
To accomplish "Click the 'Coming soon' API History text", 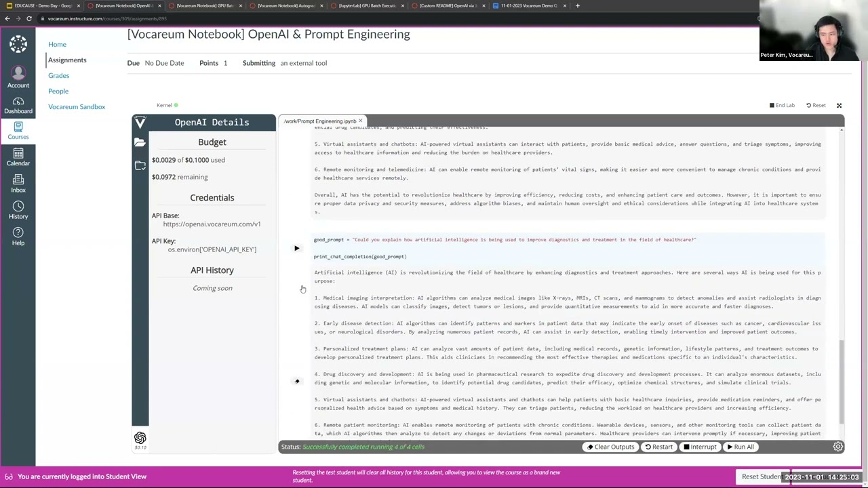I will tap(212, 288).
